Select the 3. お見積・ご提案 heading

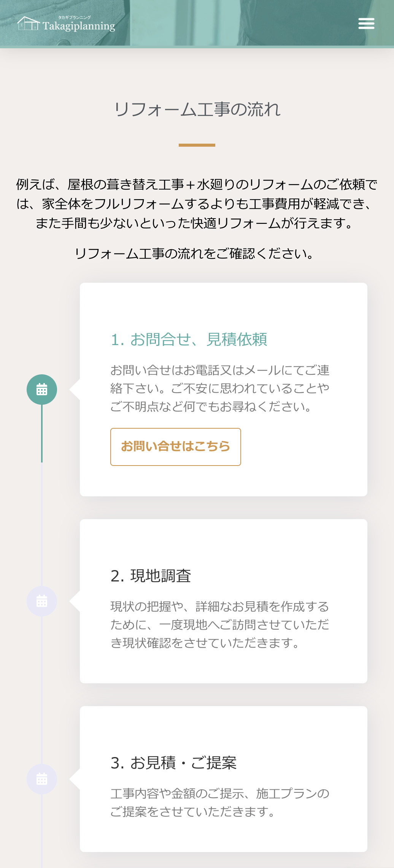pos(173,763)
